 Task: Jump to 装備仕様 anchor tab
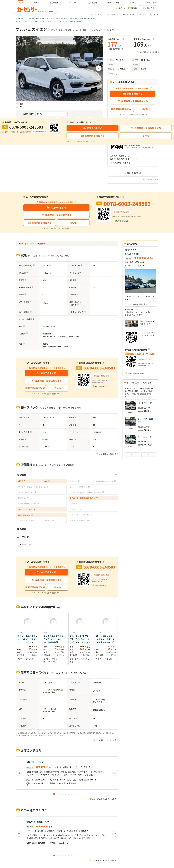pyautogui.click(x=41, y=244)
